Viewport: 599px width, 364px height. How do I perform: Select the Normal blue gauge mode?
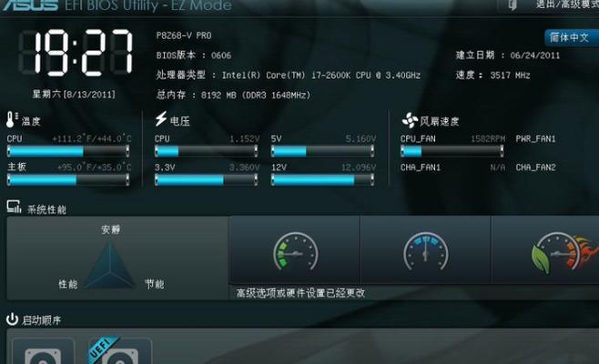[425, 250]
